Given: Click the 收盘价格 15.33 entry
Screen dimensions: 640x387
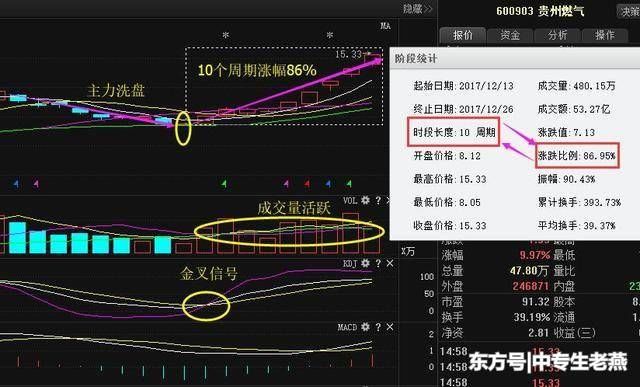Looking at the screenshot, I should [450, 225].
